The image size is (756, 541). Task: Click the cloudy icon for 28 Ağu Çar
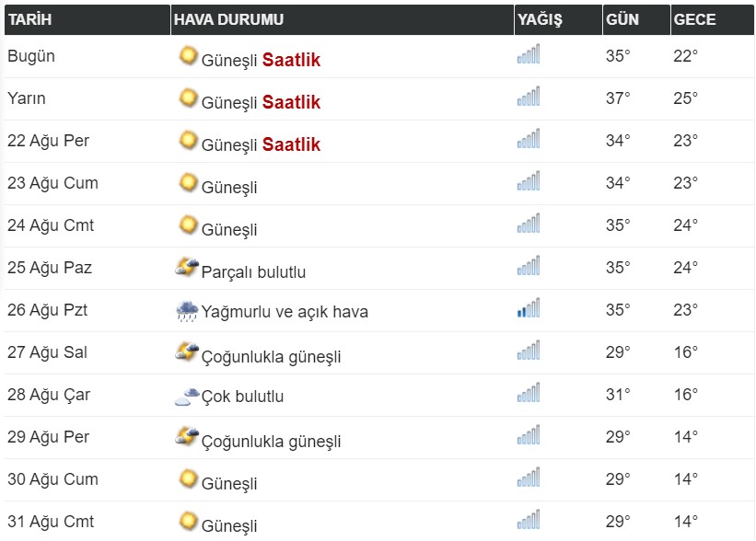(x=187, y=397)
